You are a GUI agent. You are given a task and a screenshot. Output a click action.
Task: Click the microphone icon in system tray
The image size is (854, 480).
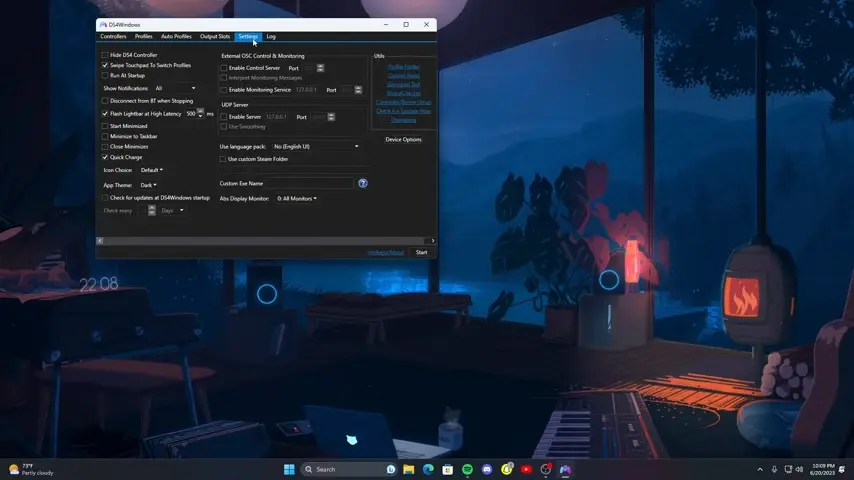(774, 469)
